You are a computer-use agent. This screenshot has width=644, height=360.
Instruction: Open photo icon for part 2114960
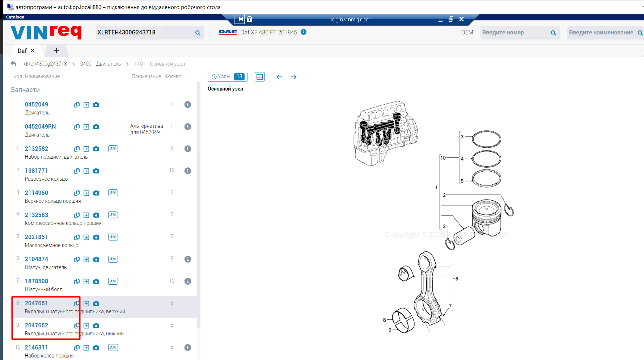coord(96,193)
